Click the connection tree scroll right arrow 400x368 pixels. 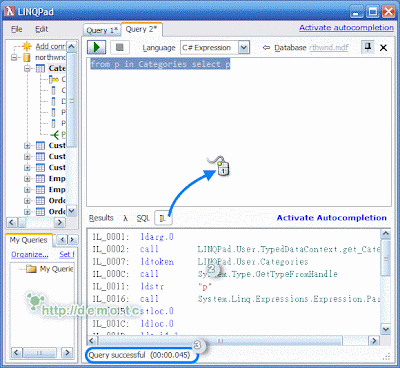(60, 222)
